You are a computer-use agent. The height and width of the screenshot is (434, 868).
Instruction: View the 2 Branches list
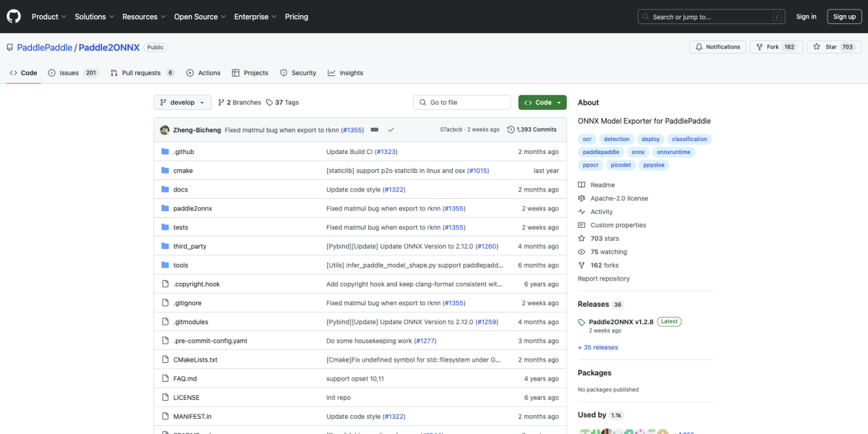click(239, 103)
